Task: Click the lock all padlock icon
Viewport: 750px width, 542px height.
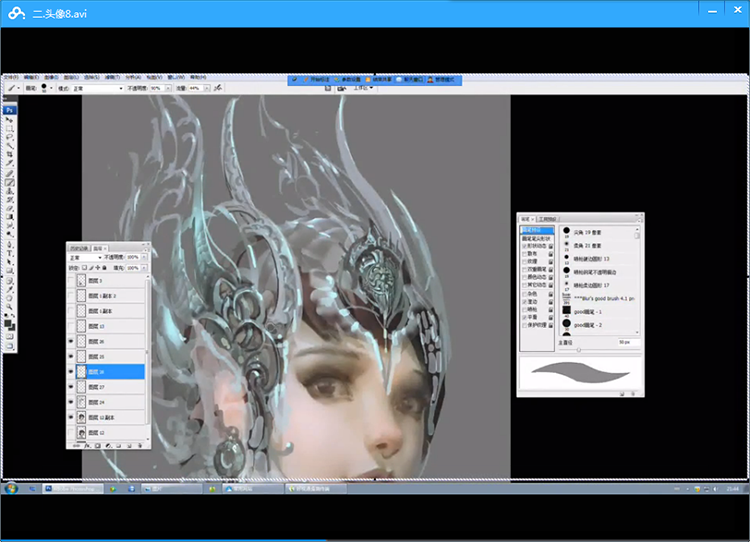Action: (104, 268)
